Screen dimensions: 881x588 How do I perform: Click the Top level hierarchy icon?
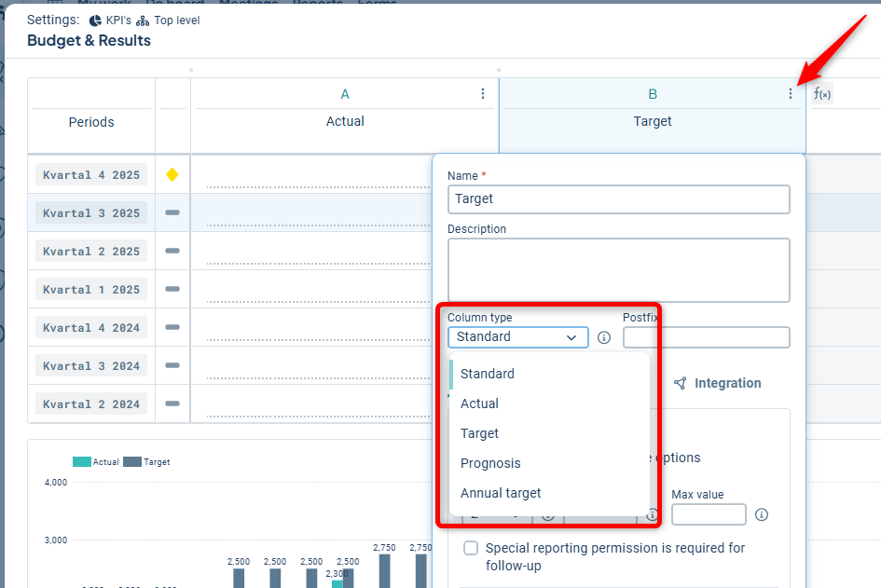pos(143,21)
